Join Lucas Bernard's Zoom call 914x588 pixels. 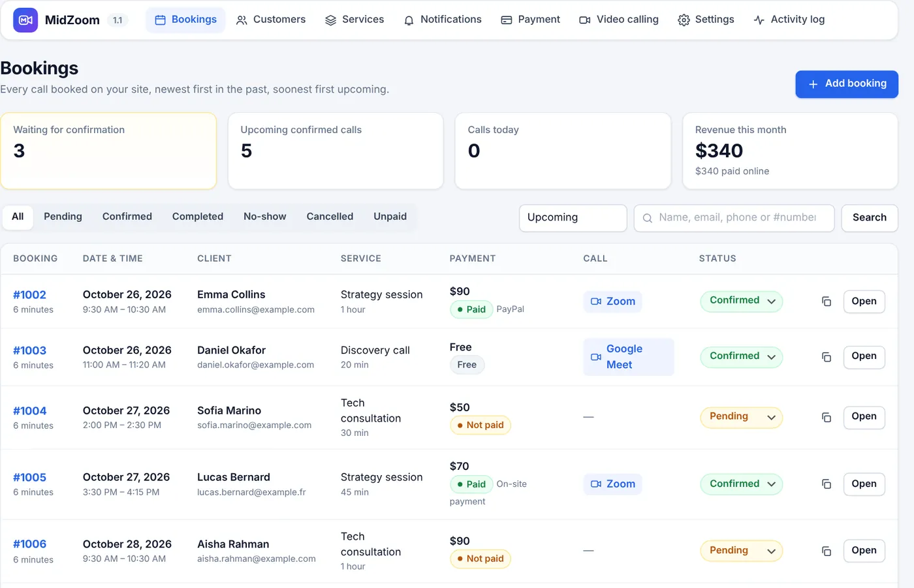point(612,484)
